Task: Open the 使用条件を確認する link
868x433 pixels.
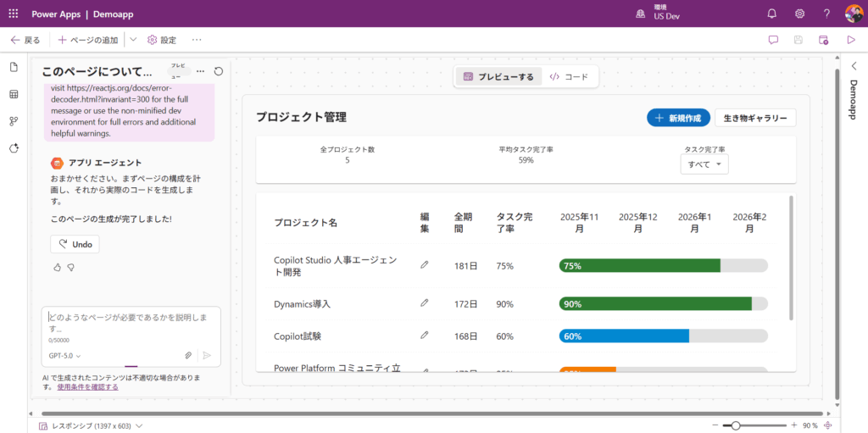Action: pos(87,386)
